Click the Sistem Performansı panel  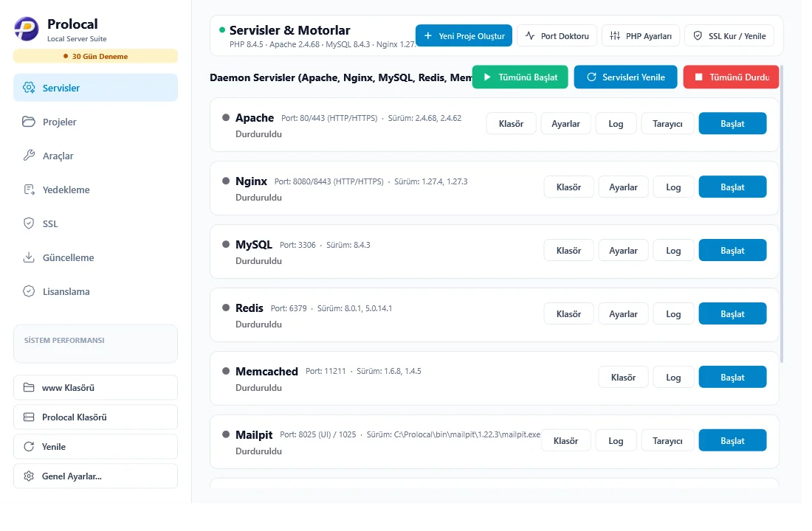(96, 344)
